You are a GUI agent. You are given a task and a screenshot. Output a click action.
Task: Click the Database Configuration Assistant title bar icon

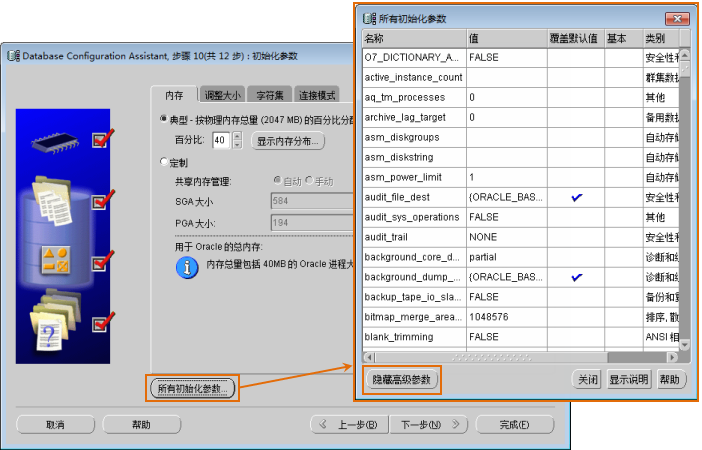(12, 55)
